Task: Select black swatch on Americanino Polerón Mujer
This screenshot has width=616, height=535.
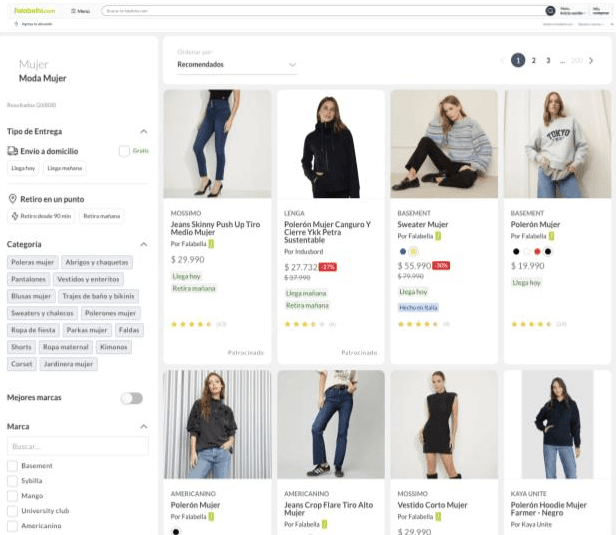Action: pos(176,531)
